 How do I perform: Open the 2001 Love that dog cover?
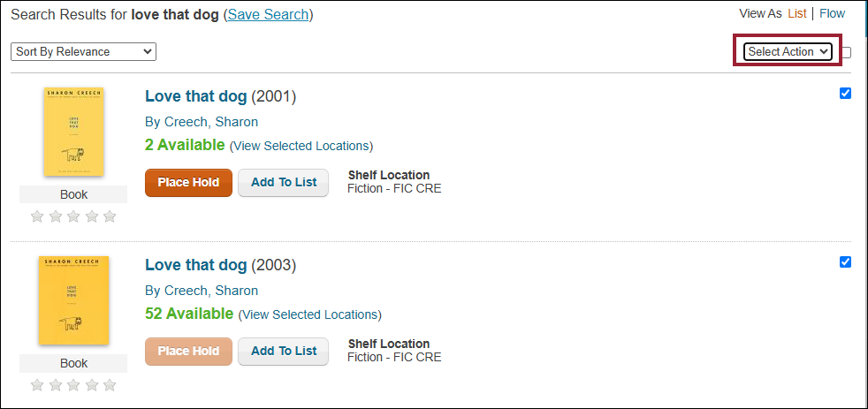point(73,132)
